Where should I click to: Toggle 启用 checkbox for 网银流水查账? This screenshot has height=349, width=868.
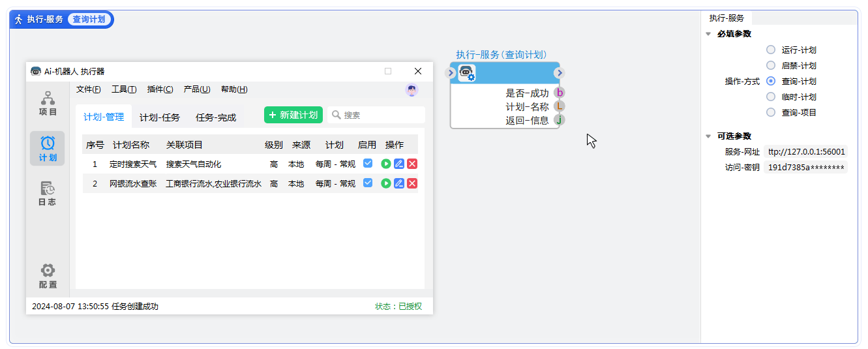[368, 183]
